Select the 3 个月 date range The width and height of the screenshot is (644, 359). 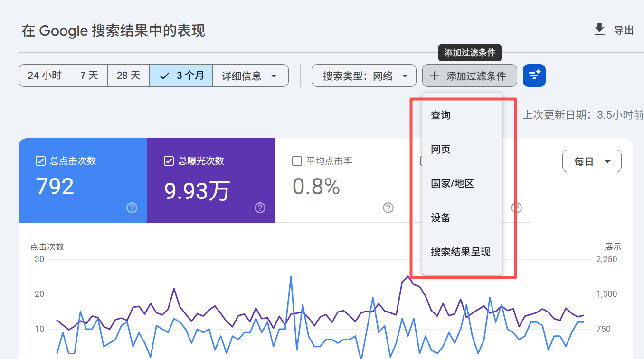[x=181, y=76]
